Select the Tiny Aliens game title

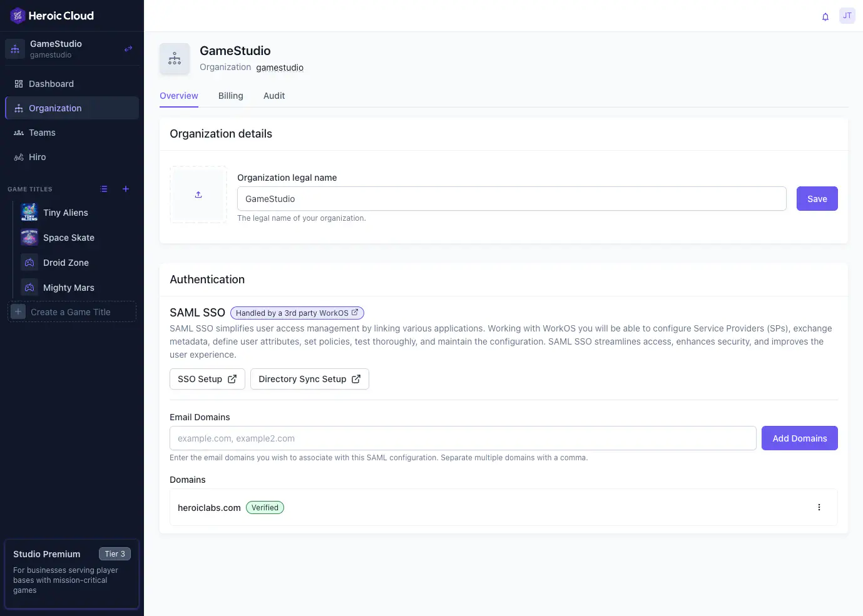(x=65, y=213)
